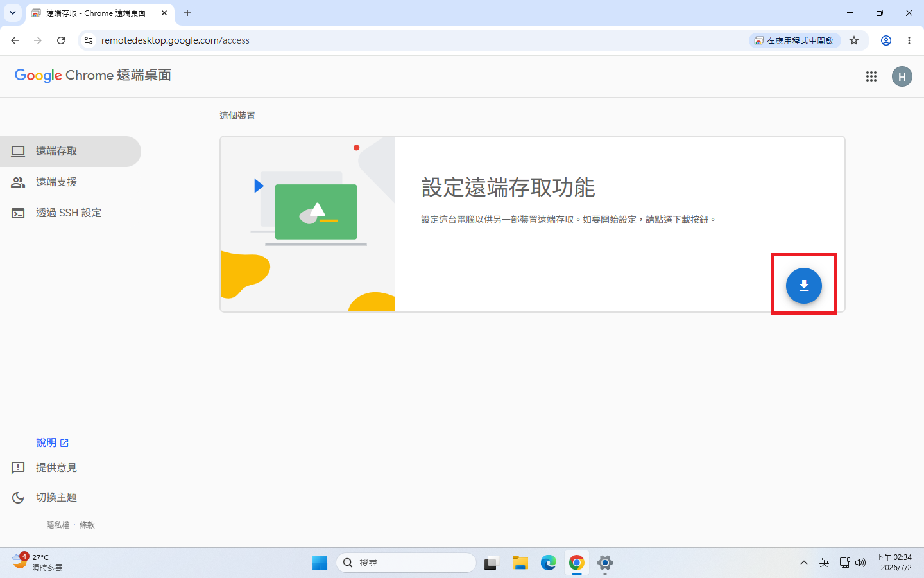Open the volume tray icon
The image size is (924, 578).
click(860, 563)
